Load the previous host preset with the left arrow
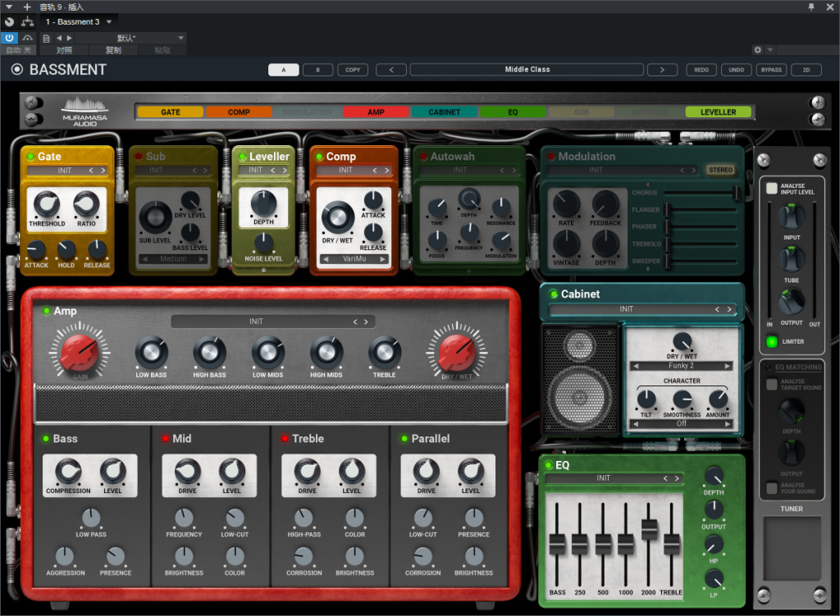Viewport: 840px width, 616px height. coord(59,38)
